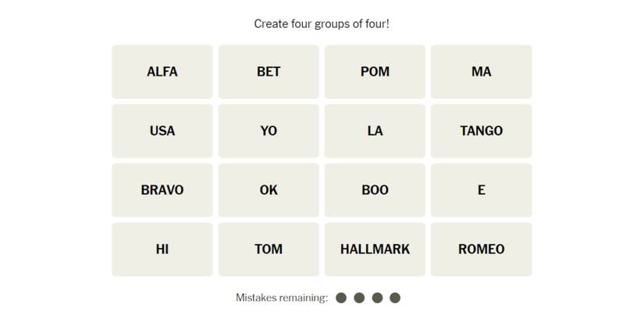Click the first mistakes remaining dot

click(341, 298)
